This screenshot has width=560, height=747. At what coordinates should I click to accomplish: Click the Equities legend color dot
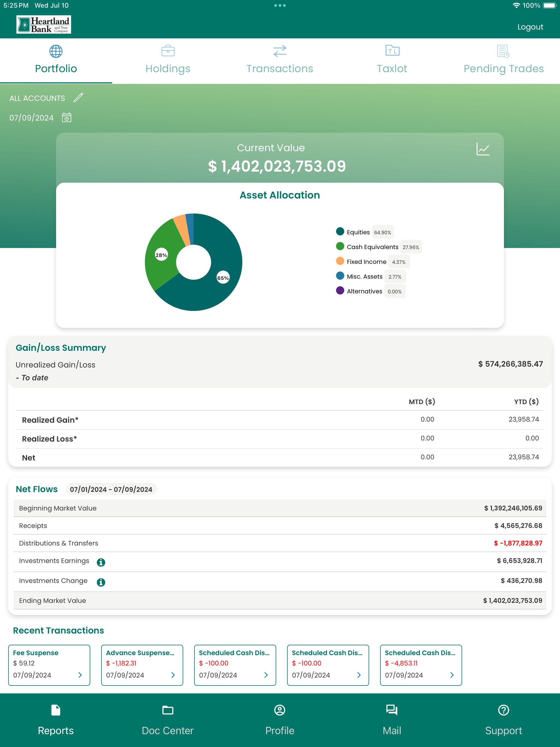tap(340, 231)
